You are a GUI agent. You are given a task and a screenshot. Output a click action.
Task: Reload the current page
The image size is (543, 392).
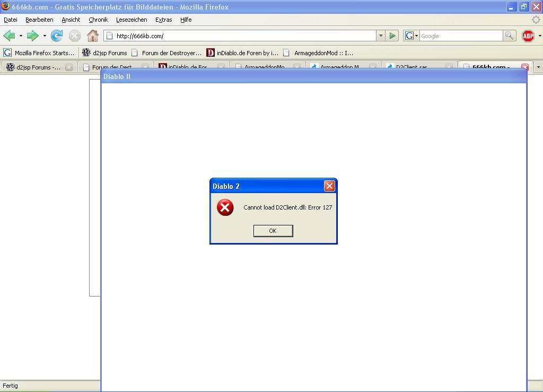[57, 36]
